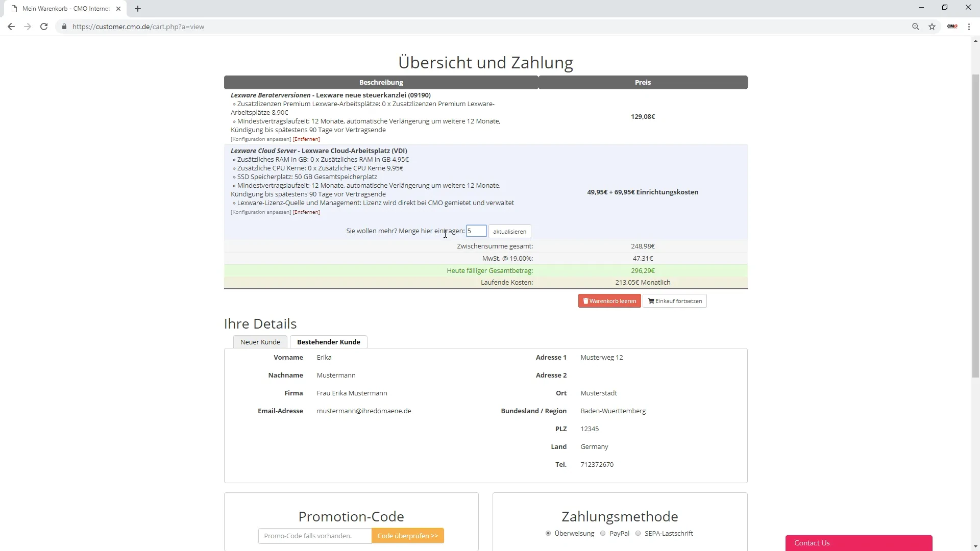The height and width of the screenshot is (551, 980).
Task: Focus the Promo-Code input field
Action: [315, 536]
